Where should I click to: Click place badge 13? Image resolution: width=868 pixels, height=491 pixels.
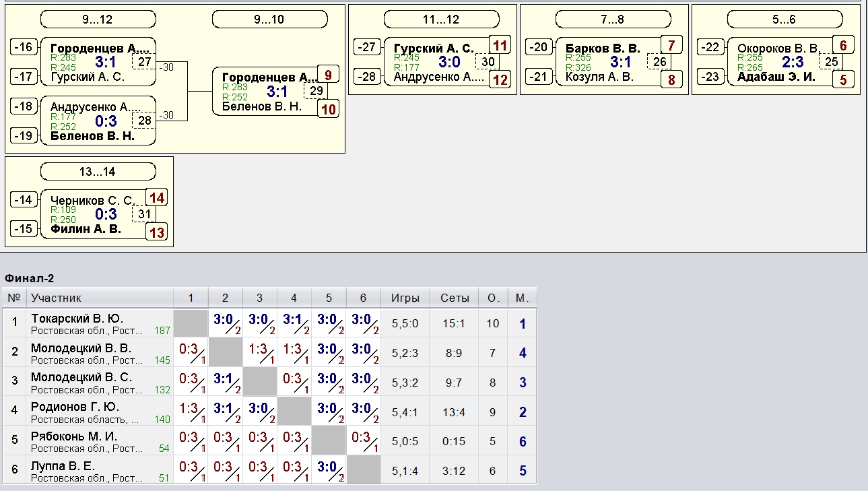(157, 232)
